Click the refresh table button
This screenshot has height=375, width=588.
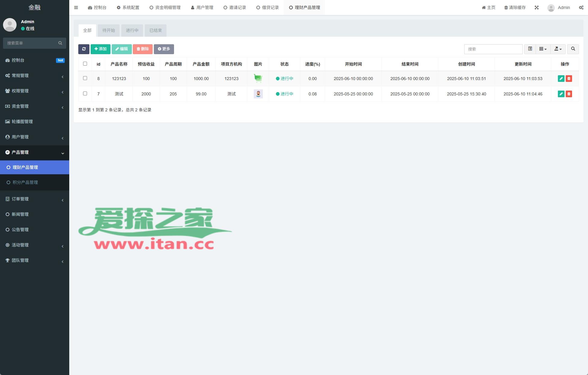pyautogui.click(x=84, y=49)
